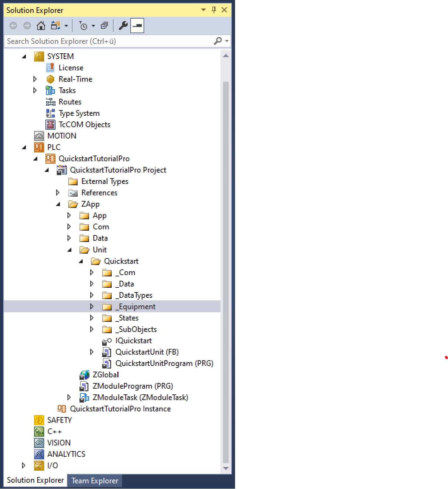Select the Real-Time icon
Viewport: 448px width, 489px height.
point(50,79)
